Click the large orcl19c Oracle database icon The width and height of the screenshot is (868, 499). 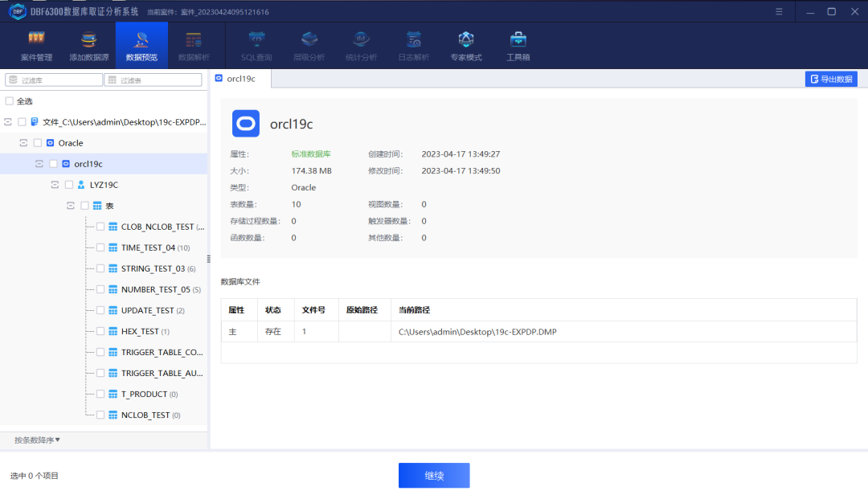point(246,124)
